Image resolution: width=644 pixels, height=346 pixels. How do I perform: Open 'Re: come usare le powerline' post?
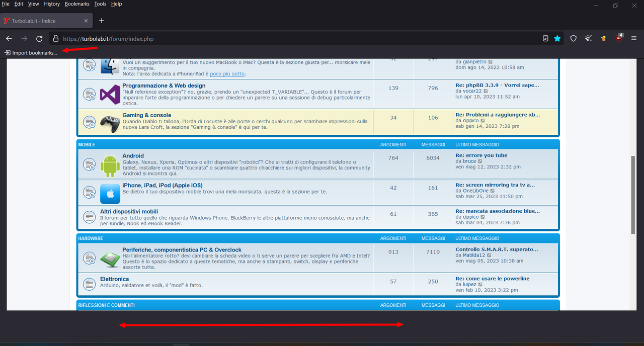point(493,279)
